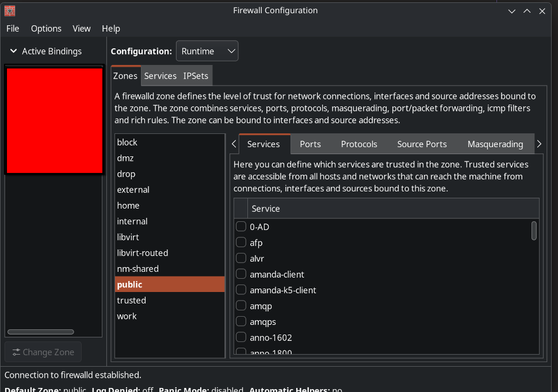Switch to the Ports tab
The height and width of the screenshot is (392, 558).
[x=310, y=144]
